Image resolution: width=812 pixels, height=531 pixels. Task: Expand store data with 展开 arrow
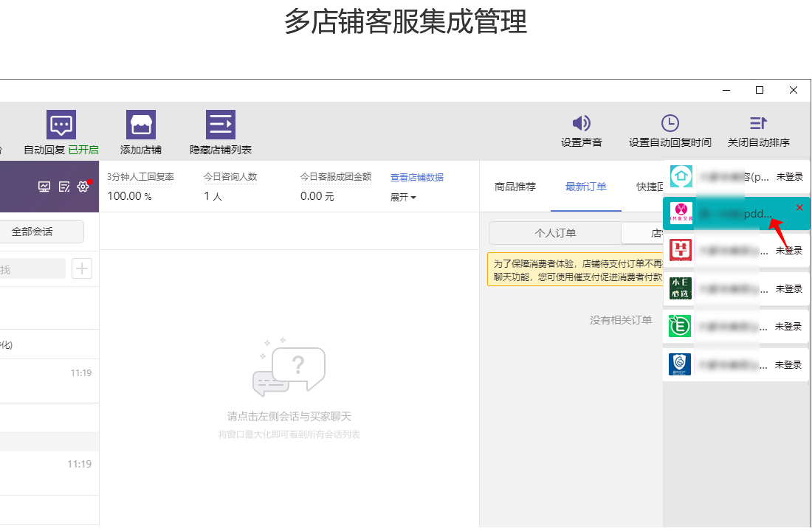pos(403,197)
